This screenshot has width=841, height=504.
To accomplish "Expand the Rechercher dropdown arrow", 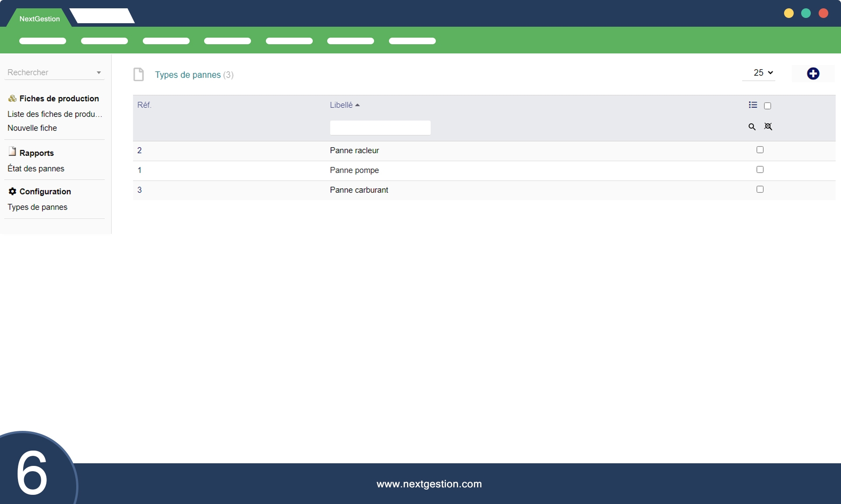I will pyautogui.click(x=99, y=73).
